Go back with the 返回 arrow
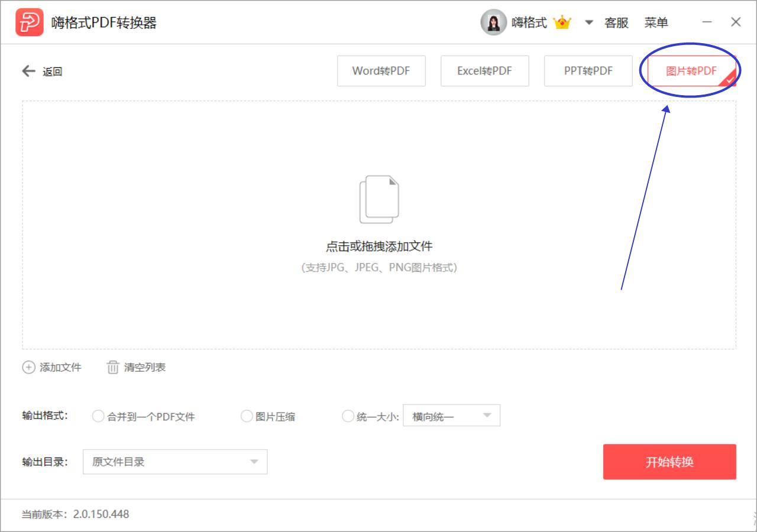757x532 pixels. coord(28,72)
